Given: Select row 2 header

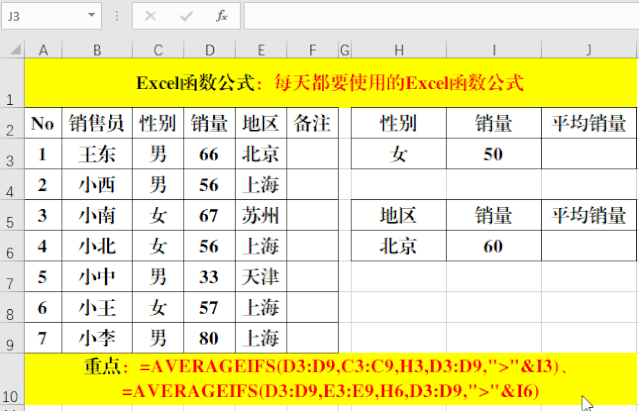Looking at the screenshot, I should (12, 123).
